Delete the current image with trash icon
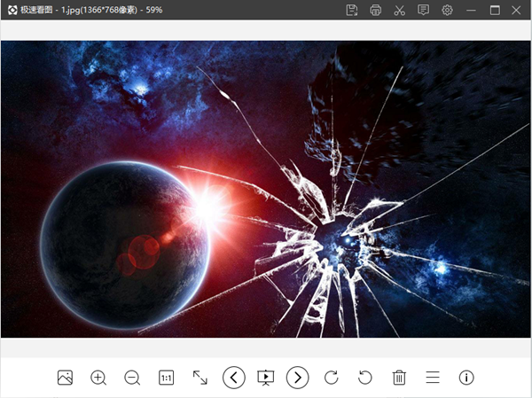This screenshot has height=398, width=532. pos(399,378)
